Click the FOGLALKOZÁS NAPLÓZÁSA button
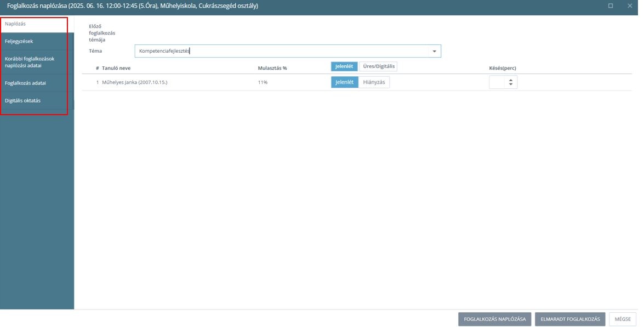Viewport: 644px width, 327px height. (494, 319)
